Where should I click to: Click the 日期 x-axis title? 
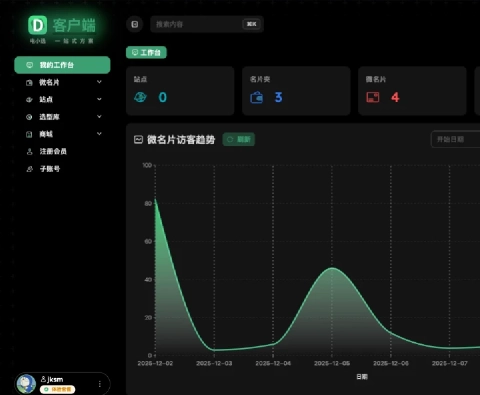tap(362, 377)
